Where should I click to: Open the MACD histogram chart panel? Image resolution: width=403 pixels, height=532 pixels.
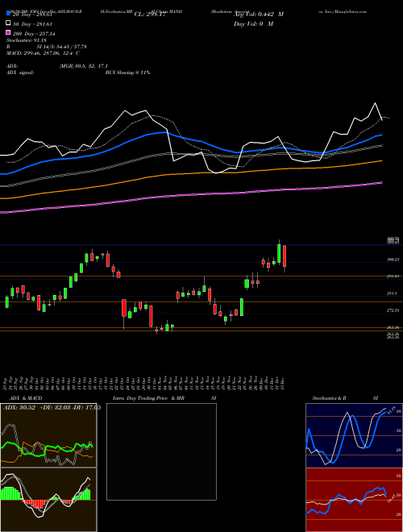(x=48, y=500)
